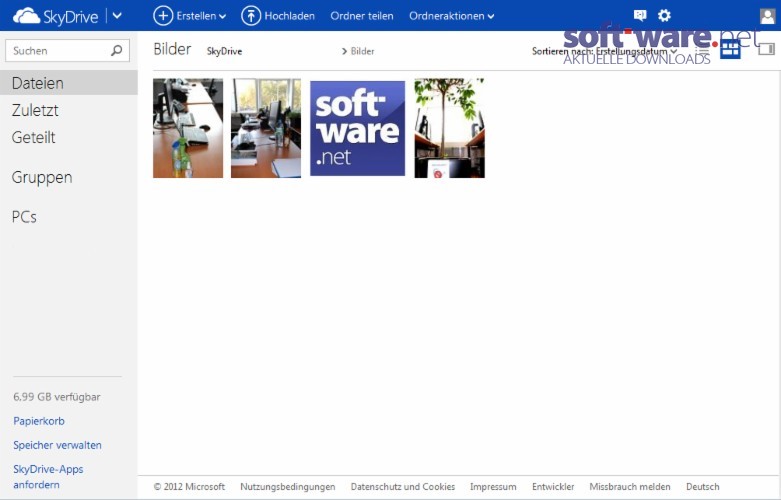Open the Entwickler footer link
The height and width of the screenshot is (500, 781).
click(553, 487)
